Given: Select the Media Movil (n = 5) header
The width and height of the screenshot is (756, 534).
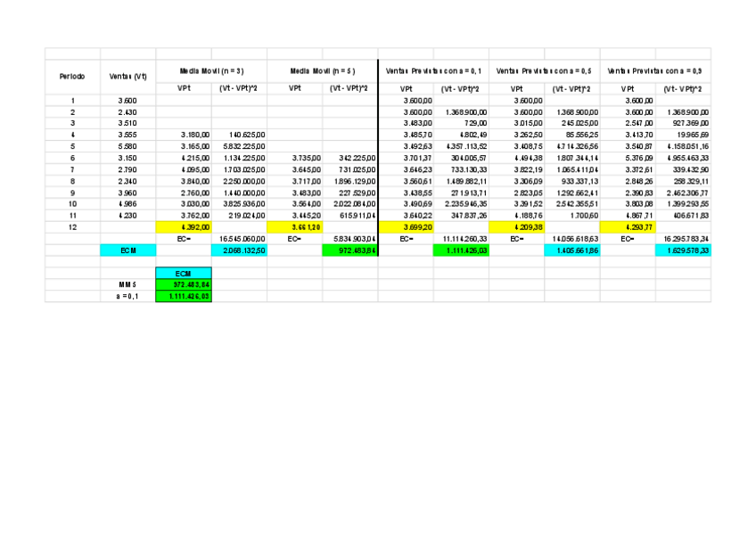Looking at the screenshot, I should coord(322,69).
